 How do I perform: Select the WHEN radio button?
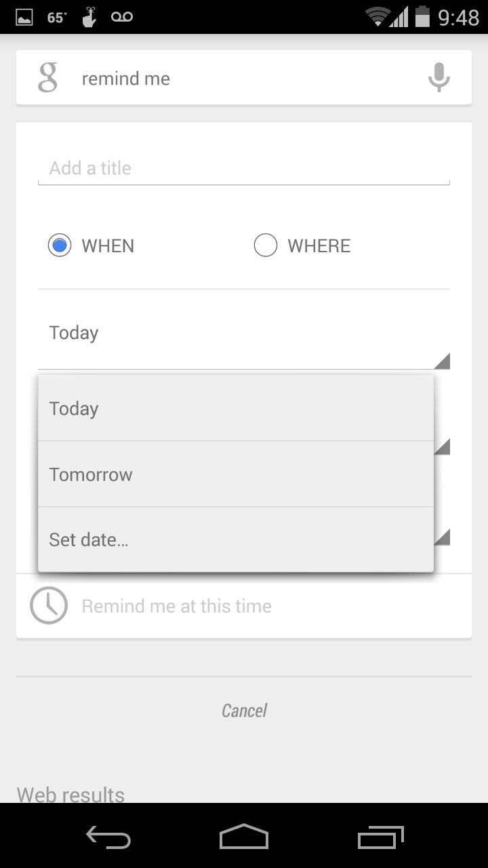tap(60, 245)
